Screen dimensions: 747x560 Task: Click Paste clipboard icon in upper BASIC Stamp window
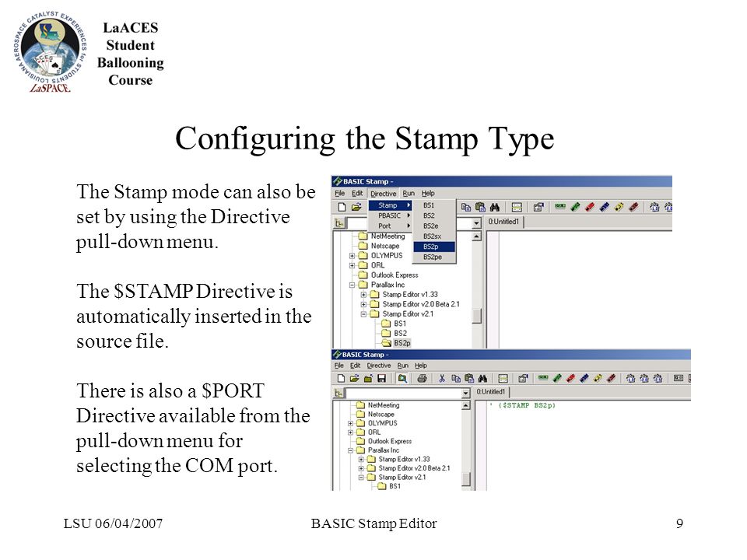pos(480,207)
